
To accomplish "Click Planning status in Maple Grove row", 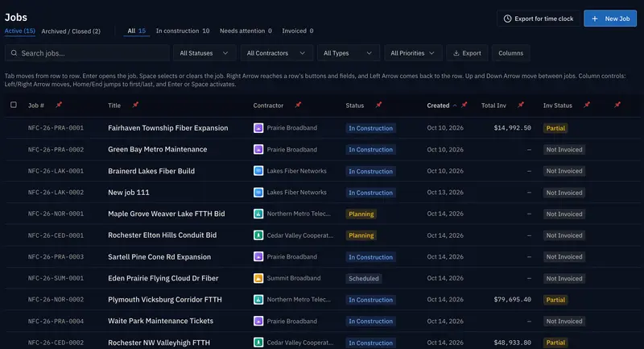I will 361,214.
